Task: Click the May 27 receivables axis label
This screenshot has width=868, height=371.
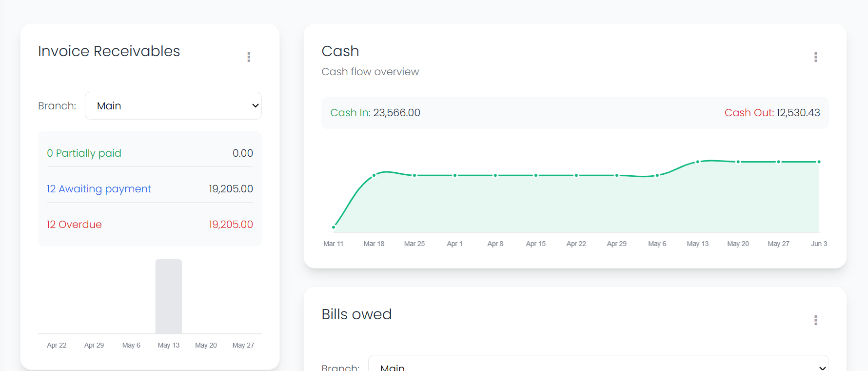Action: click(243, 345)
